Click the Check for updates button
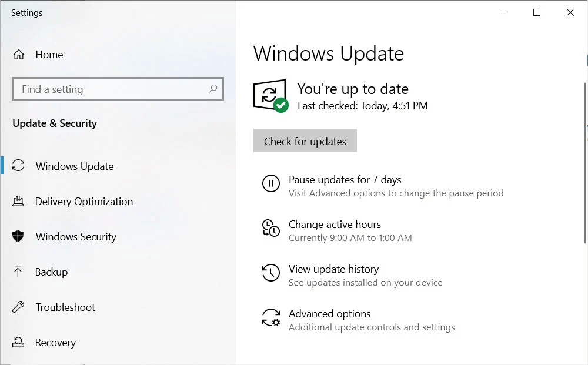588x365 pixels. click(305, 140)
